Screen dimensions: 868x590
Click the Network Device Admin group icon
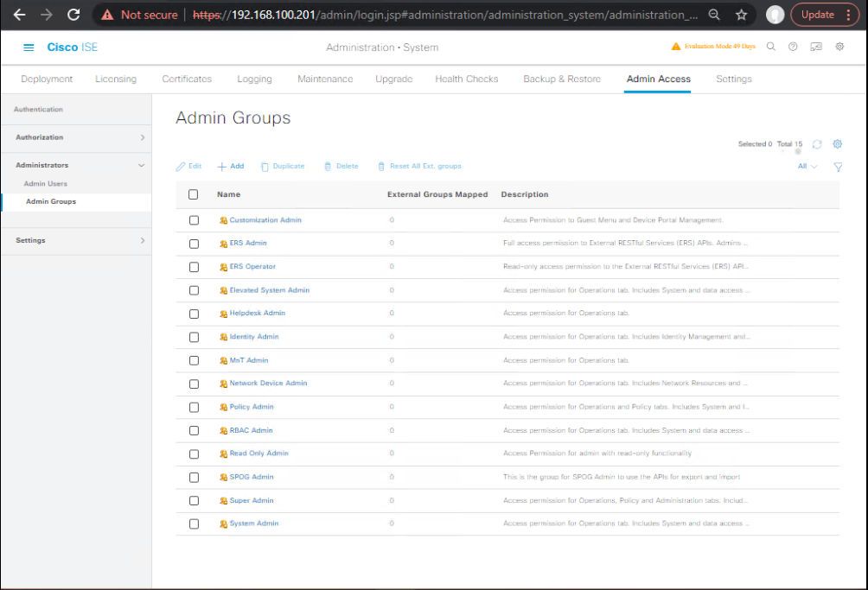point(224,384)
